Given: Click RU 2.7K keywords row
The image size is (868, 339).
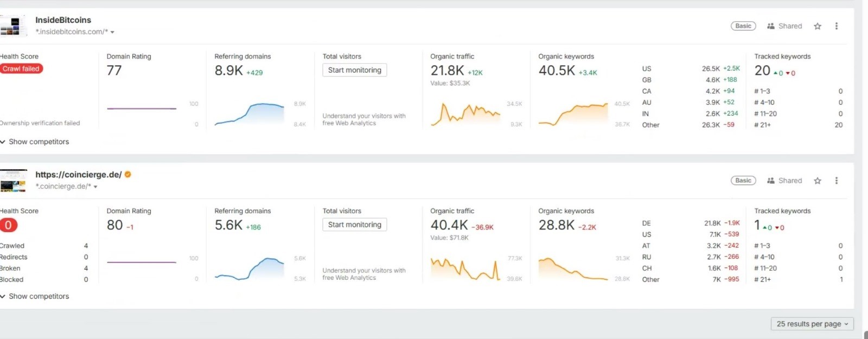Looking at the screenshot, I should 691,257.
